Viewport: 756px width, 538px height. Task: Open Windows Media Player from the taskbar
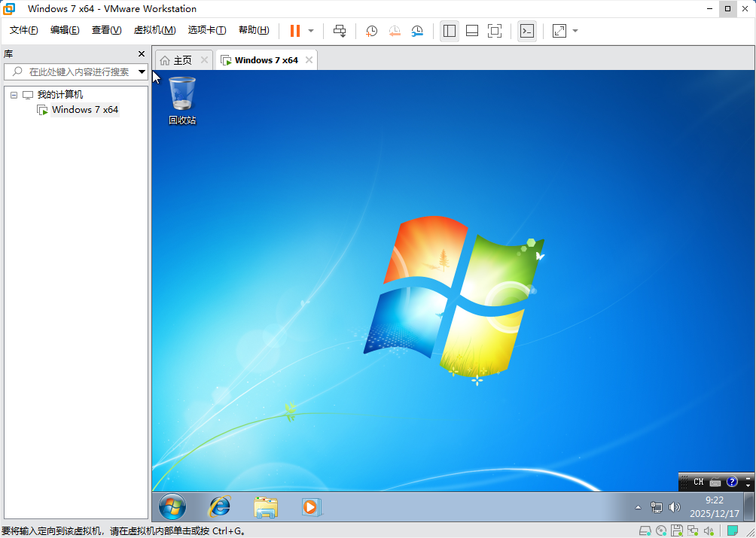pos(311,506)
